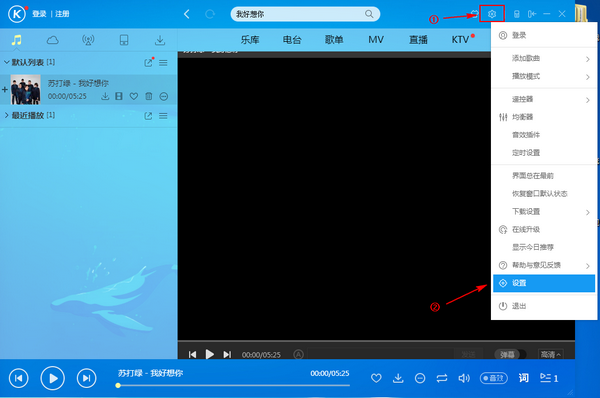The width and height of the screenshot is (600, 398).
Task: Open the skin changer shirt icon
Action: pos(474,14)
